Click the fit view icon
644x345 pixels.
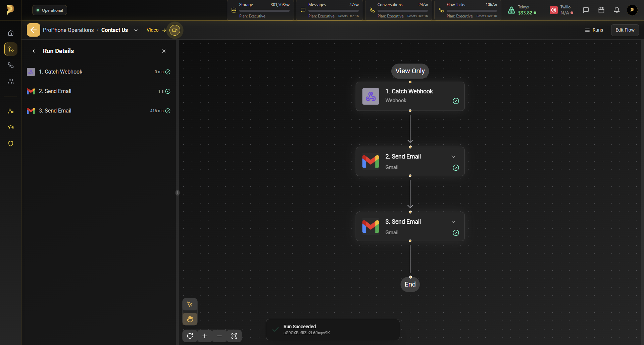tap(234, 336)
